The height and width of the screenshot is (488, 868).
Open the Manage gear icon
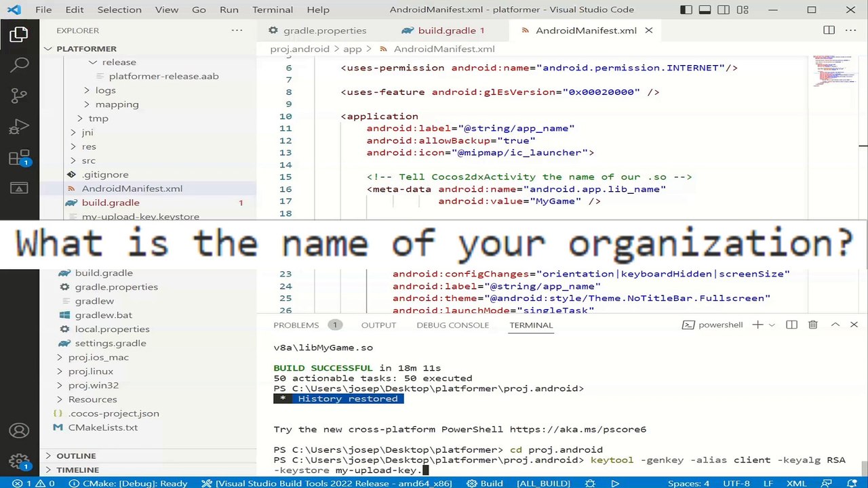(19, 462)
